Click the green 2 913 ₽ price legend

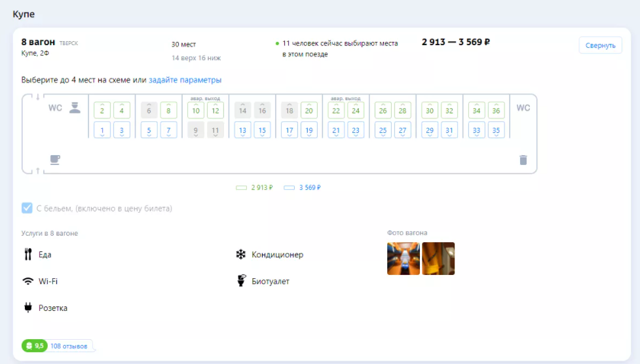(x=254, y=187)
